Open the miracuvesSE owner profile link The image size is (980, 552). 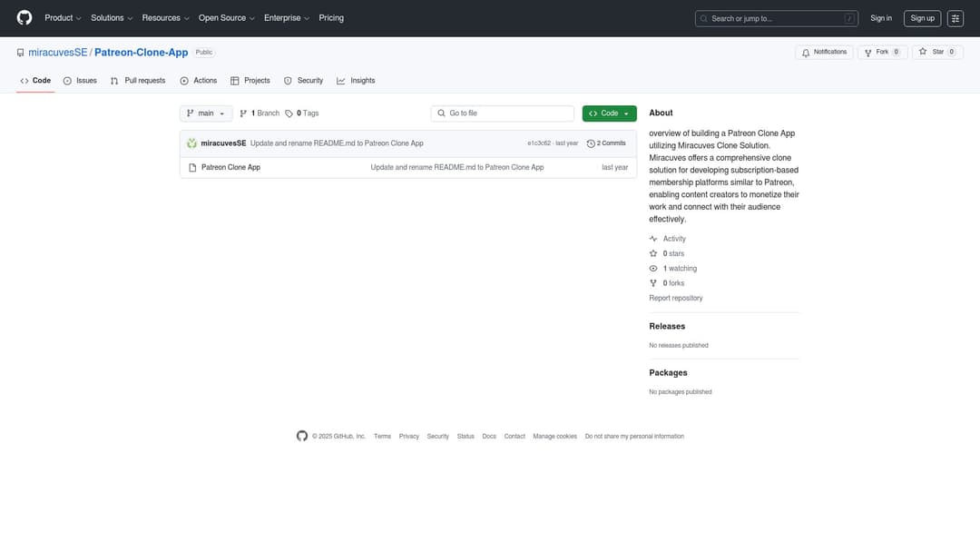pos(57,53)
